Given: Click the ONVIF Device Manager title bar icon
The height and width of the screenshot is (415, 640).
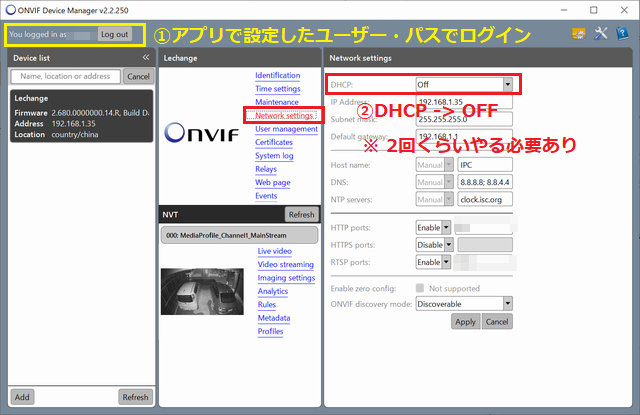Looking at the screenshot, I should click(11, 10).
